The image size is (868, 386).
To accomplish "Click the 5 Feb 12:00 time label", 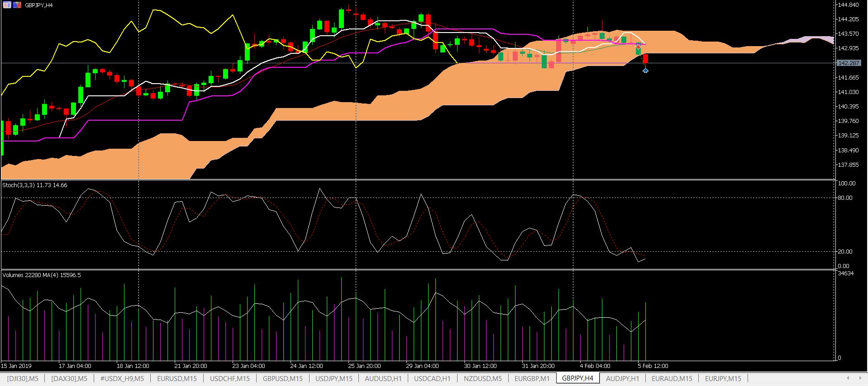I will coord(653,366).
